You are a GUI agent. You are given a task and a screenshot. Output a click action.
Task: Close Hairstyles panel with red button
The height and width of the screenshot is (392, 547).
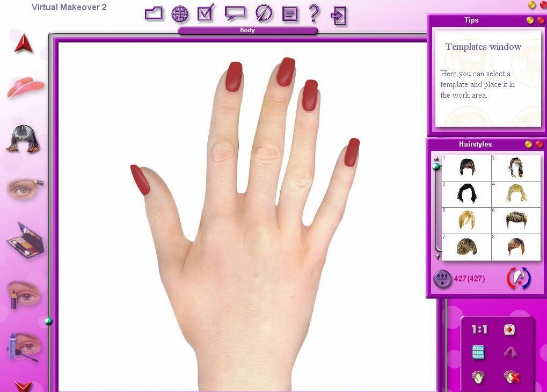click(x=539, y=144)
